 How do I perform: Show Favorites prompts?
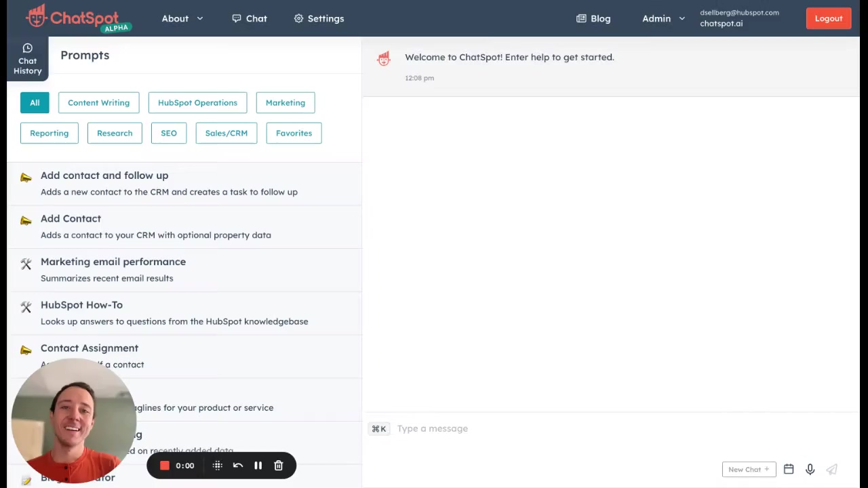[x=294, y=133]
